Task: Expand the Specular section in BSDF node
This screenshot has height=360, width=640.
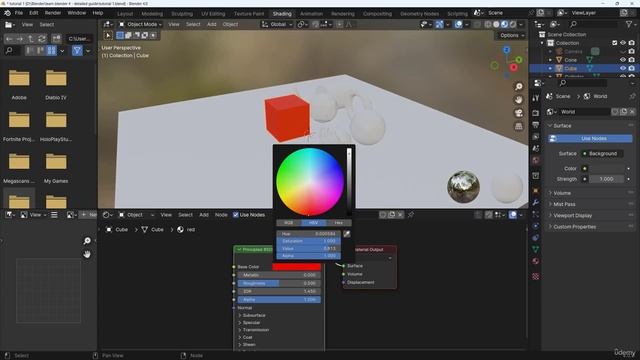Action: coord(249,323)
